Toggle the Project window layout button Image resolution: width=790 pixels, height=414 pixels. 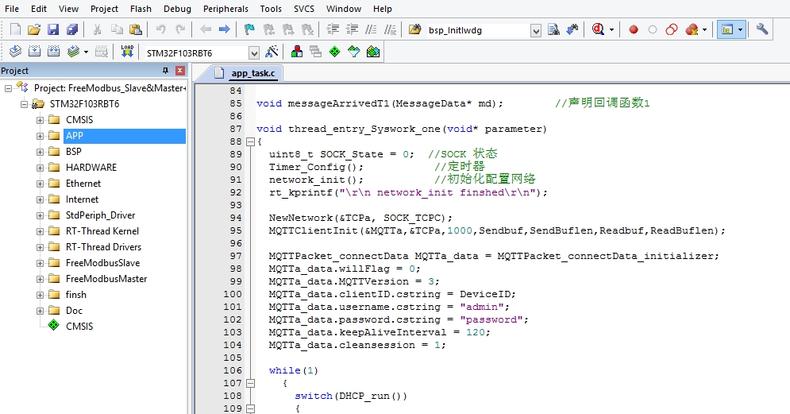click(x=727, y=30)
